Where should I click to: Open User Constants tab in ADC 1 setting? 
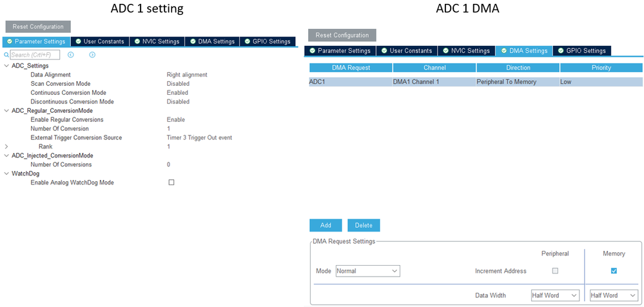(100, 41)
